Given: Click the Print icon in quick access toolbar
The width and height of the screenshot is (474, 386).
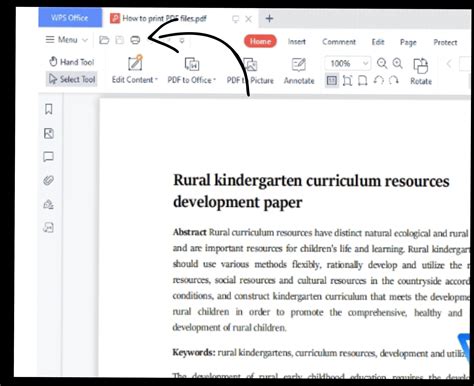Looking at the screenshot, I should (135, 40).
